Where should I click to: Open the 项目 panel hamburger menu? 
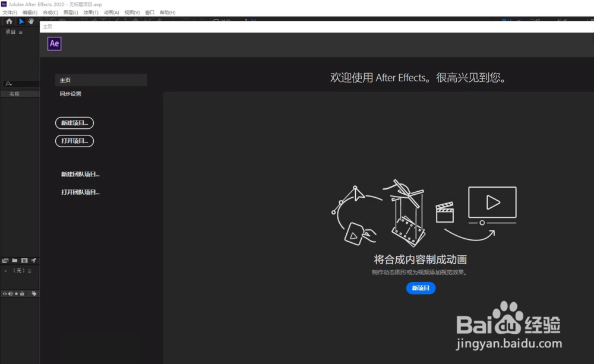click(x=20, y=31)
